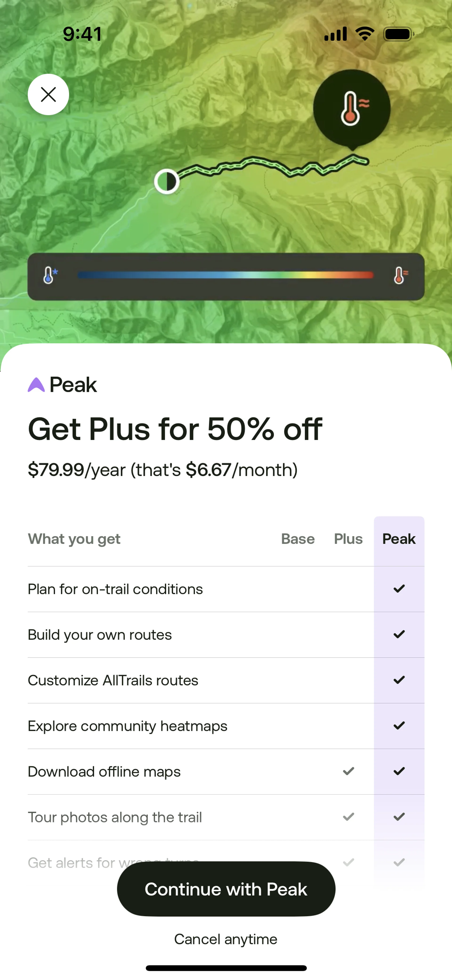Select the Peak plan column header
Image resolution: width=452 pixels, height=980 pixels.
click(399, 539)
